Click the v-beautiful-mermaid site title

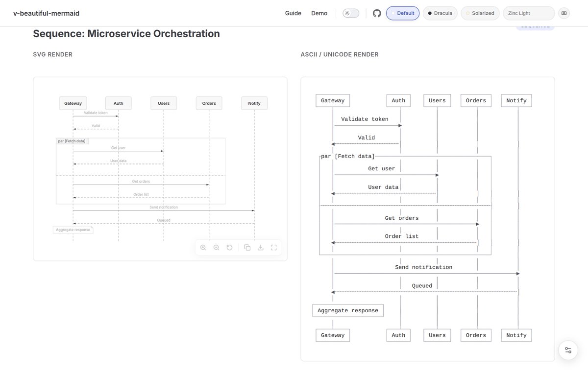coord(46,13)
